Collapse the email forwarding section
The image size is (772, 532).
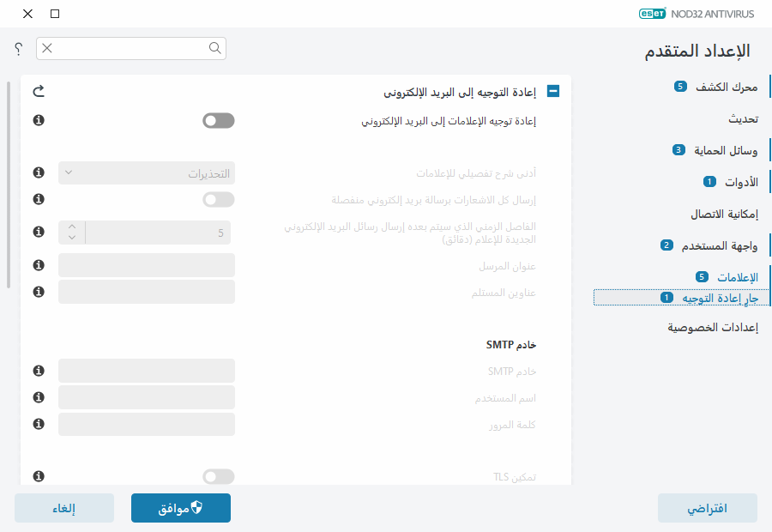[x=553, y=90]
